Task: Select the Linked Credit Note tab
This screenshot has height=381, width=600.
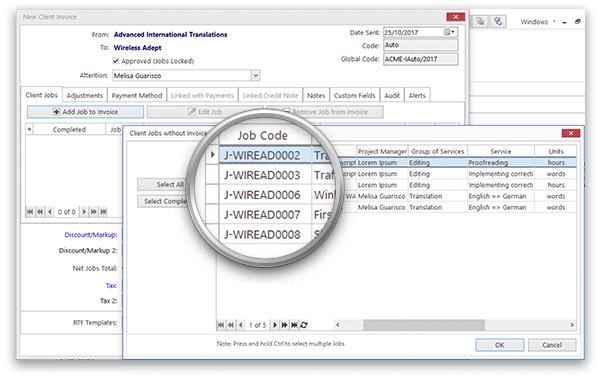Action: (x=270, y=96)
